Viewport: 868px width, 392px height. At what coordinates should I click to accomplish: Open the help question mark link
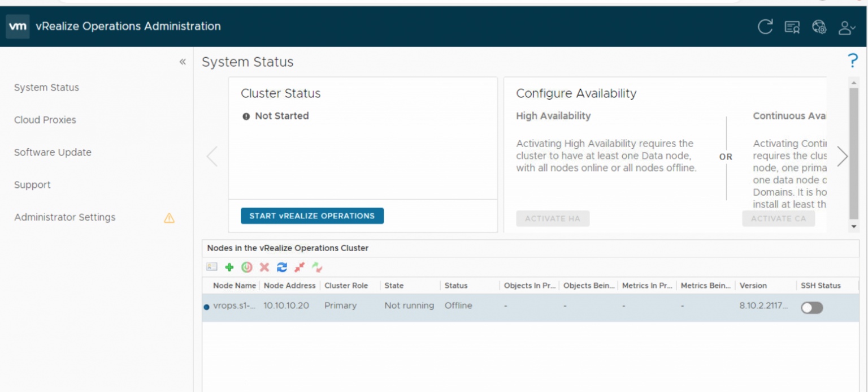853,61
